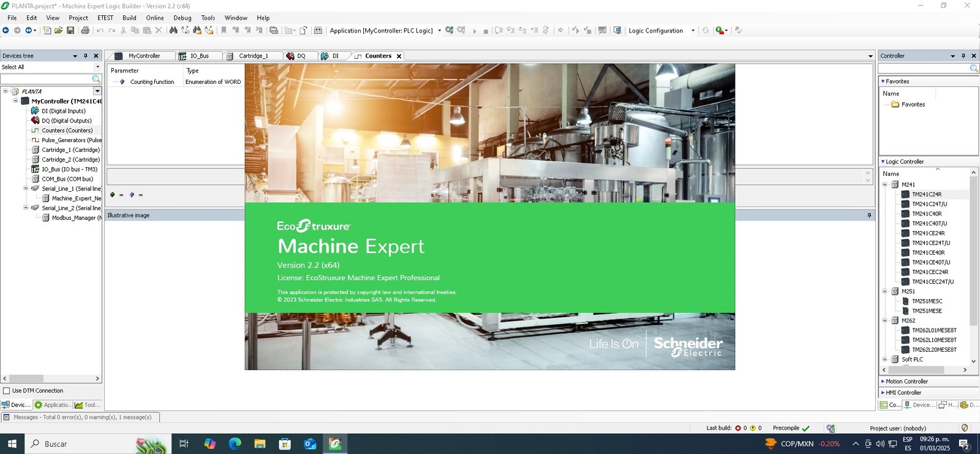This screenshot has height=454, width=980.
Task: Switch to the MyController tab
Action: coord(144,56)
